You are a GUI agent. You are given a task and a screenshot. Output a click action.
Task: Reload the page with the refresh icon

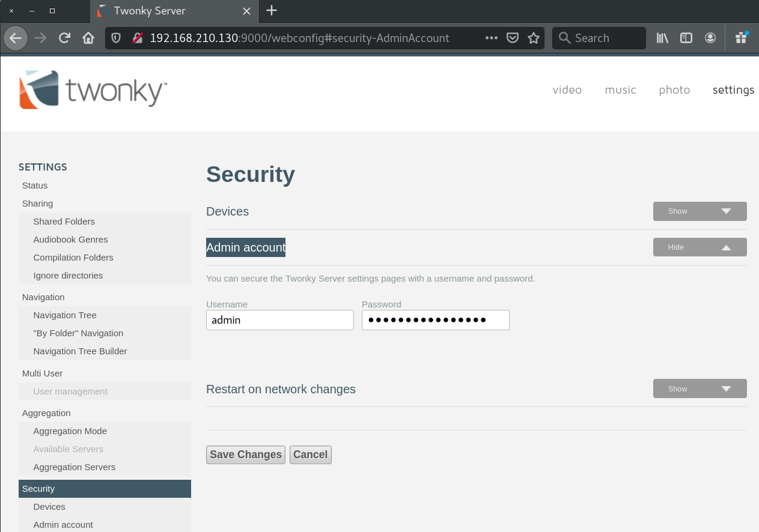click(64, 38)
